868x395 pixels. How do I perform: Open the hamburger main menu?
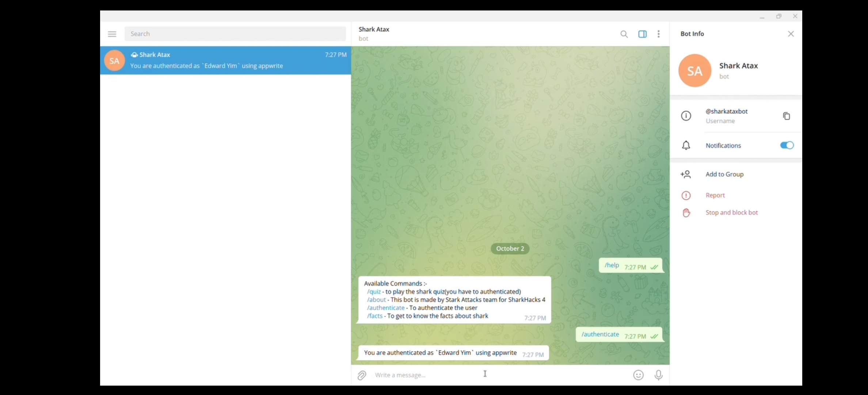(112, 34)
